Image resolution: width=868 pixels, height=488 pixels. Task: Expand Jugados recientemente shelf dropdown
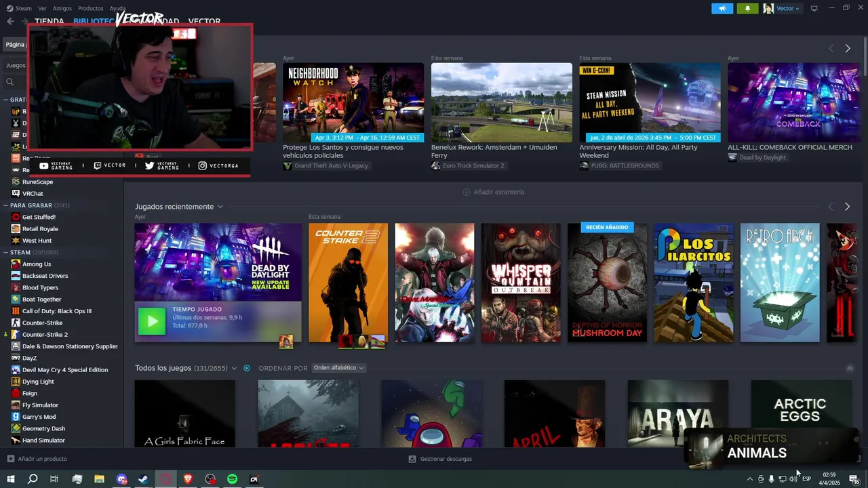(220, 207)
